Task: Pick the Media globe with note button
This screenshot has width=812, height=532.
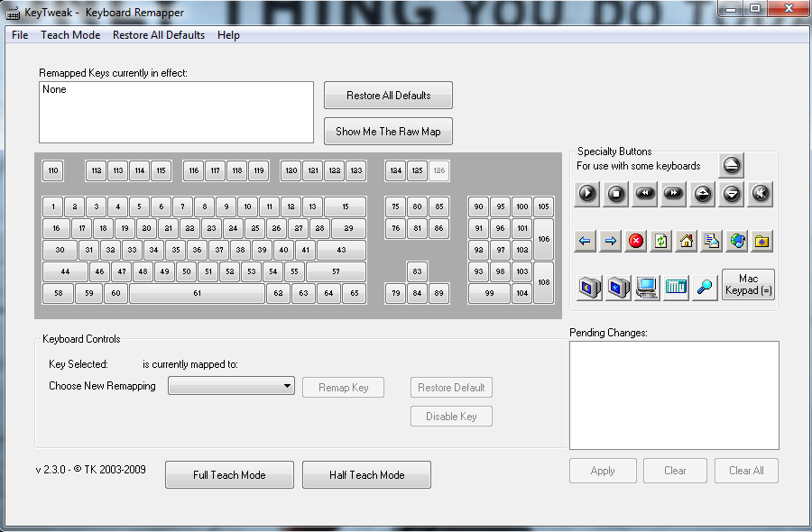Action: tap(737, 241)
